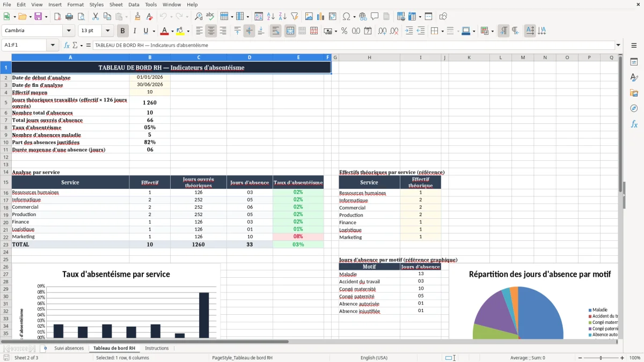Click Increase Indent icon
Screen dimensions: 644x362
click(x=409, y=31)
